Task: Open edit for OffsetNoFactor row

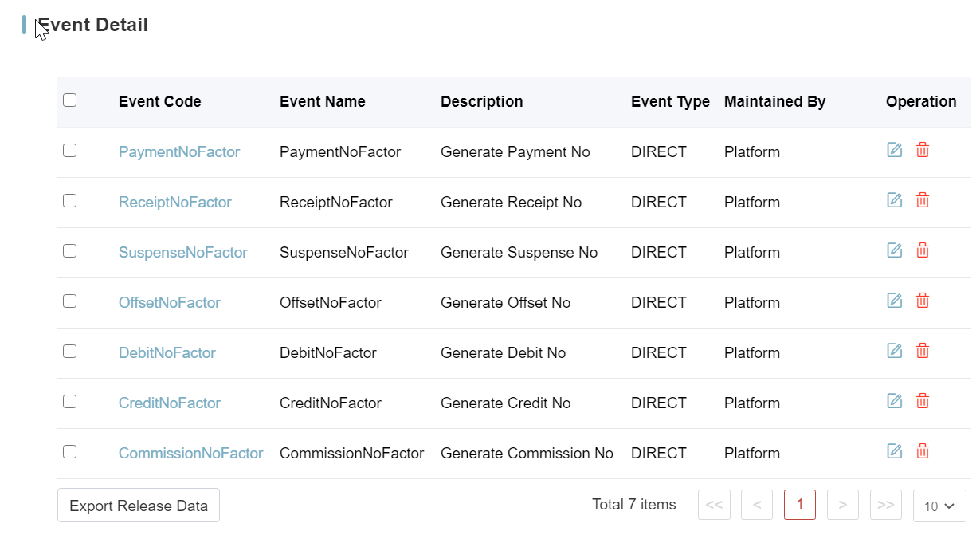Action: [895, 301]
